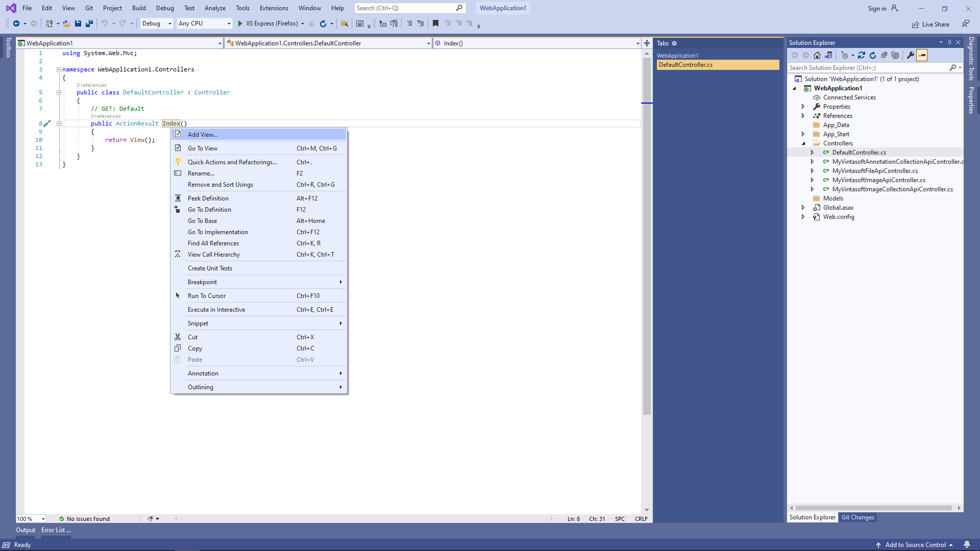The image size is (980, 551).
Task: Switch to Git Changes tab
Action: [857, 517]
